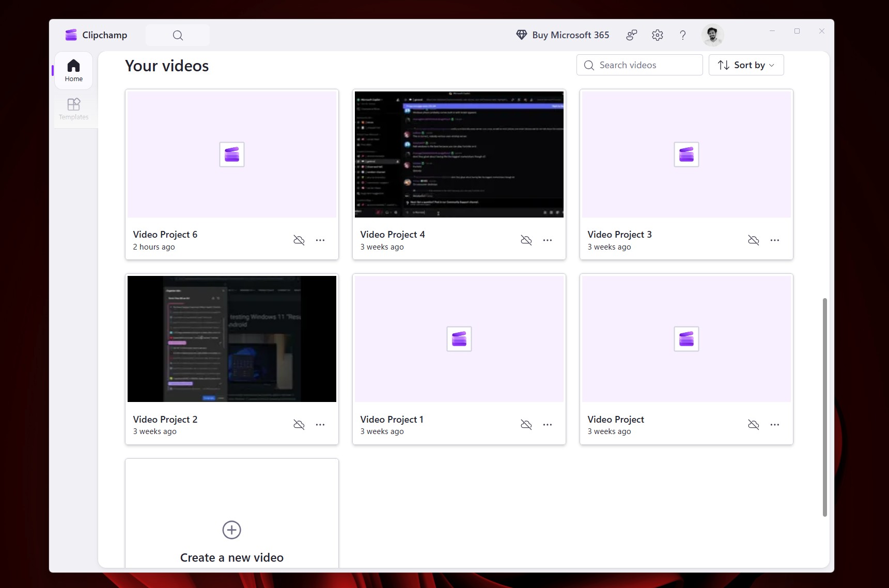889x588 pixels.
Task: Click the cloud backup icon on Video Project 6
Action: [299, 240]
